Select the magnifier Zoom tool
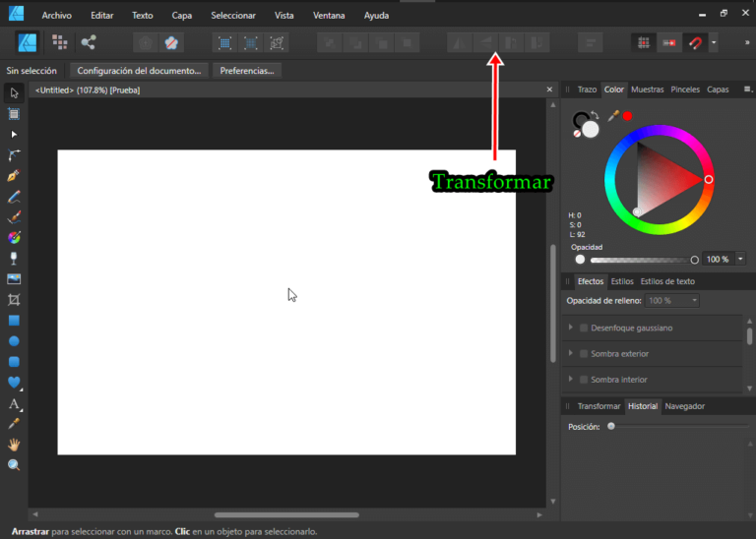756x539 pixels. tap(14, 464)
